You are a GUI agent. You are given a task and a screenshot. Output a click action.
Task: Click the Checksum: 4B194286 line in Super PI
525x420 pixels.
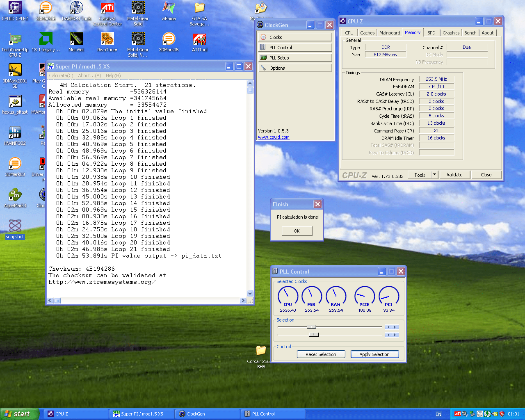coord(82,269)
